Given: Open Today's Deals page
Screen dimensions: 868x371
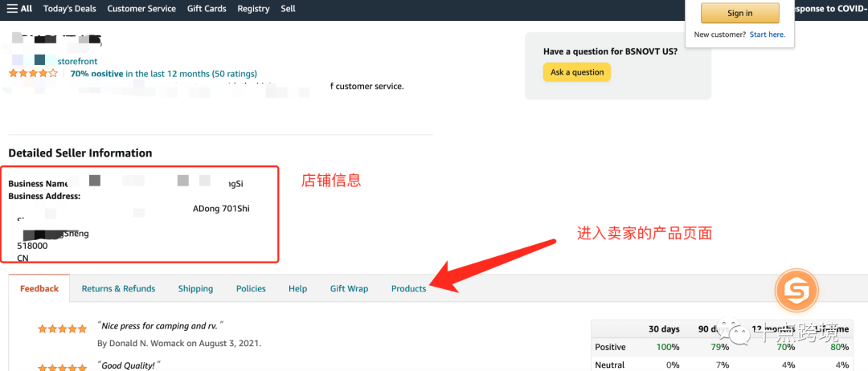Looking at the screenshot, I should 70,8.
